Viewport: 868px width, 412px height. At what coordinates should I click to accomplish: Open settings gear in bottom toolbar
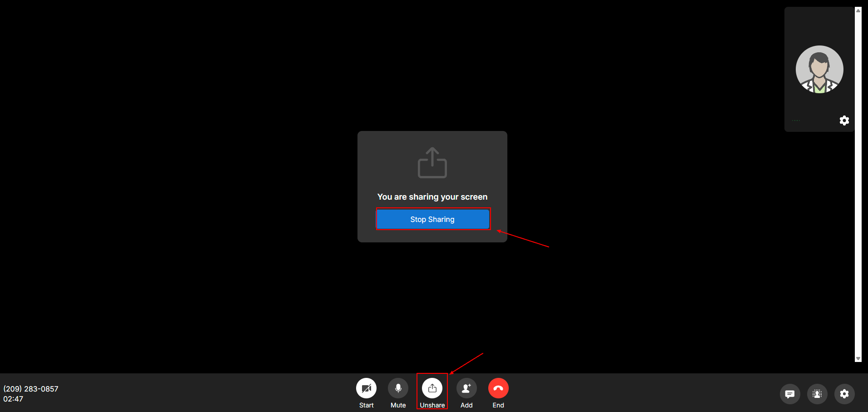click(x=844, y=394)
